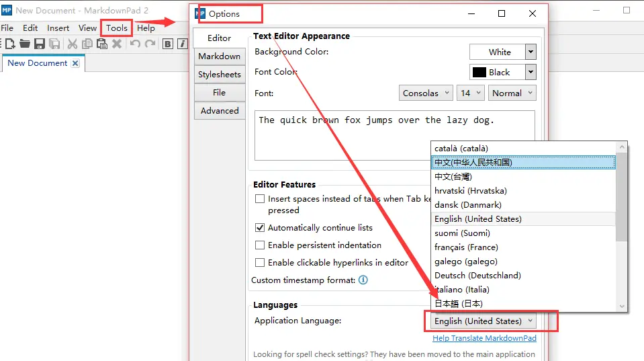This screenshot has height=361, width=644.
Task: Open the Insert menu
Action: click(x=58, y=28)
